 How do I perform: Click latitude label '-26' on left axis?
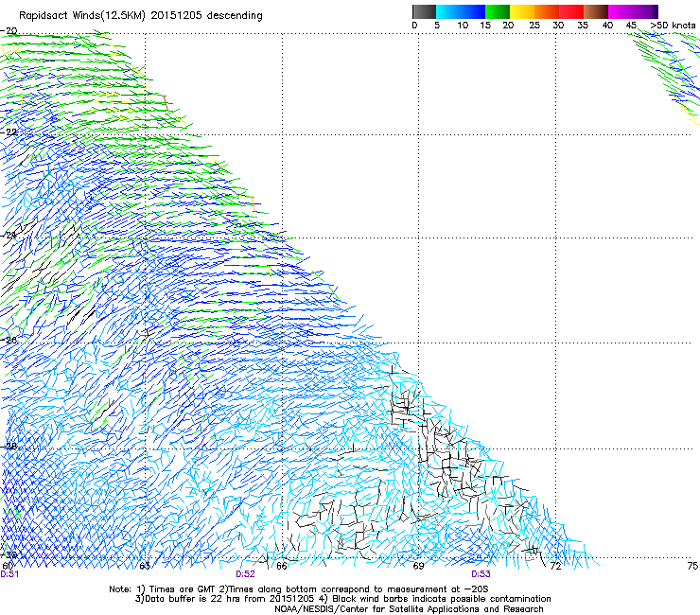click(x=9, y=340)
